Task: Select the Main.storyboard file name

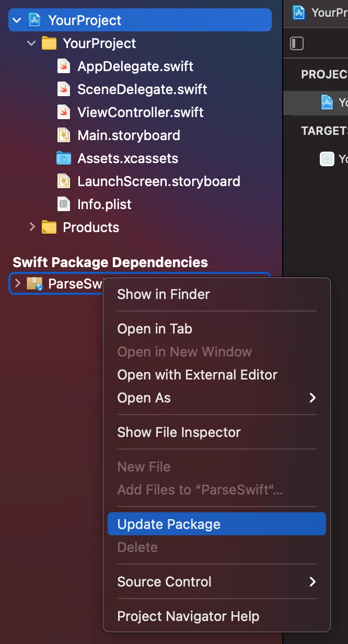Action: tap(129, 135)
